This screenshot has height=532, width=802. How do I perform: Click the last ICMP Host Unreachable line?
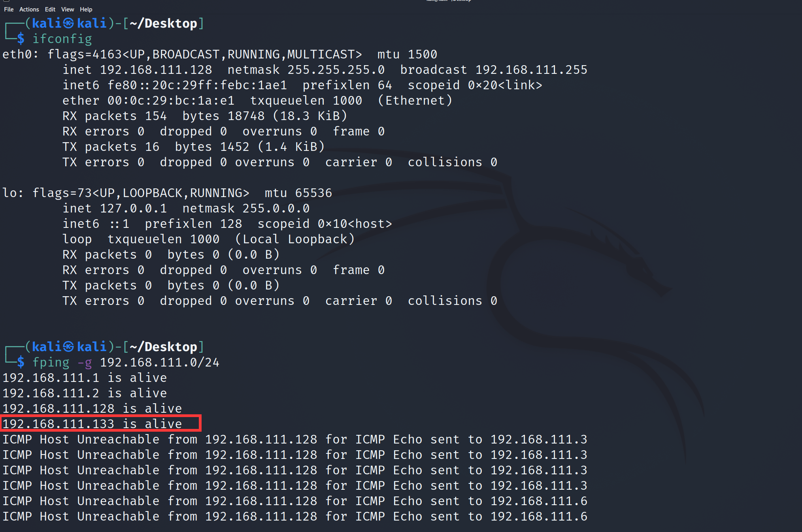point(295,517)
